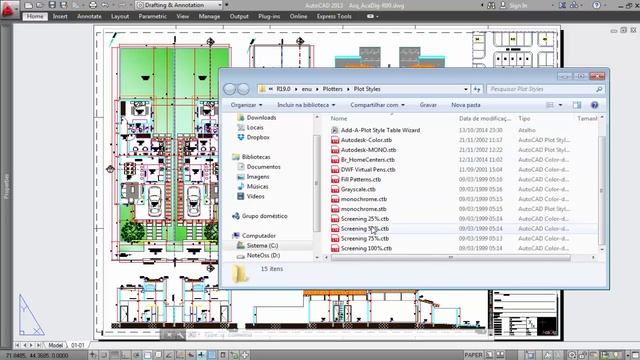The height and width of the screenshot is (360, 640).
Task: Select the Output ribbon tab
Action: click(x=239, y=16)
